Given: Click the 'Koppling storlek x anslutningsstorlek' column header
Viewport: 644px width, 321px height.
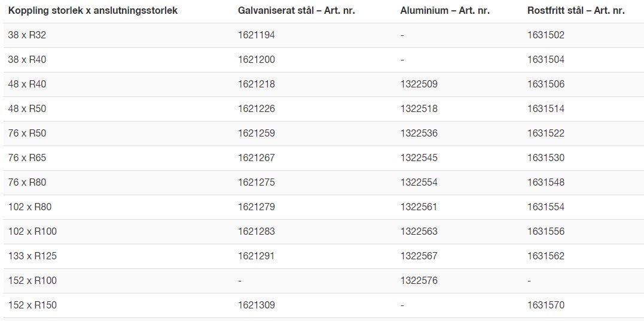Looking at the screenshot, I should pyautogui.click(x=93, y=11).
